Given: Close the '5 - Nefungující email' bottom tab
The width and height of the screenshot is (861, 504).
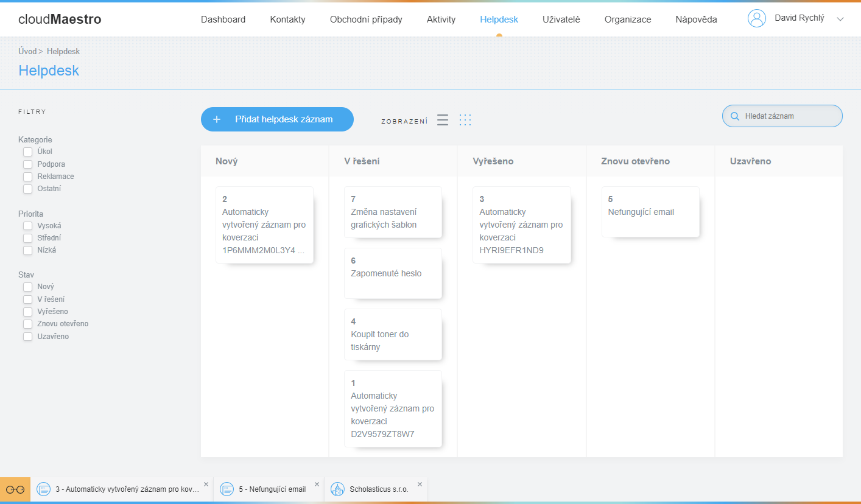Looking at the screenshot, I should (317, 485).
